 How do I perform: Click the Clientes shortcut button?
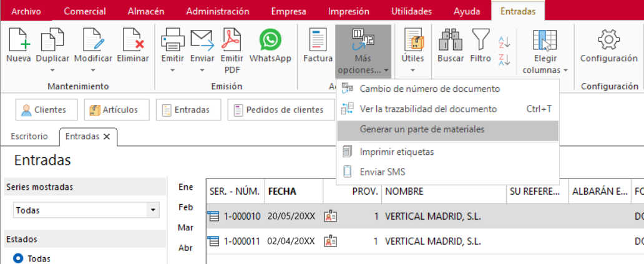tap(46, 110)
